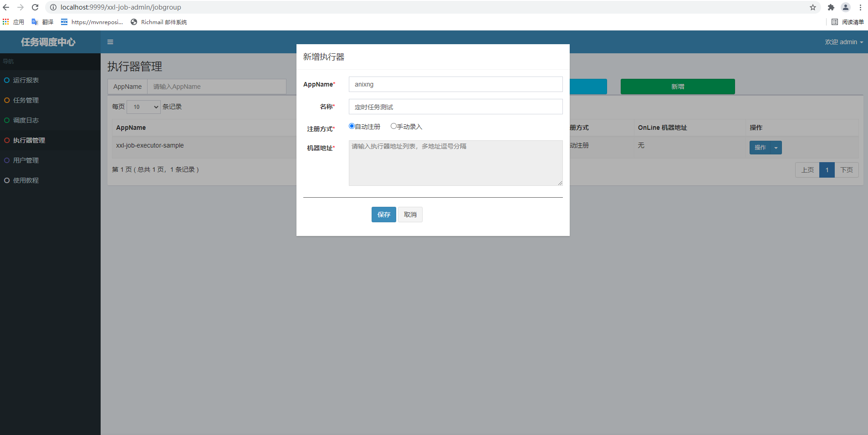Image resolution: width=868 pixels, height=435 pixels.
Task: Click the blue 操作 button
Action: pos(760,148)
